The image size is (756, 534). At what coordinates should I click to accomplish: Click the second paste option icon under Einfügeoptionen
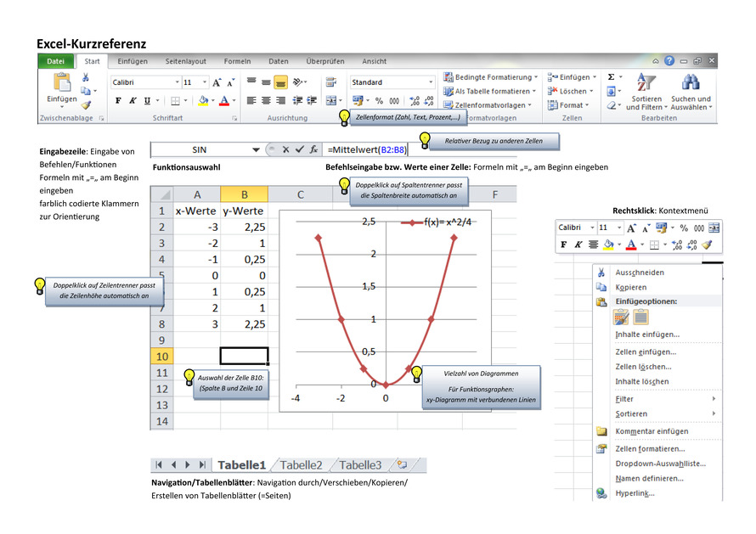[x=640, y=318]
